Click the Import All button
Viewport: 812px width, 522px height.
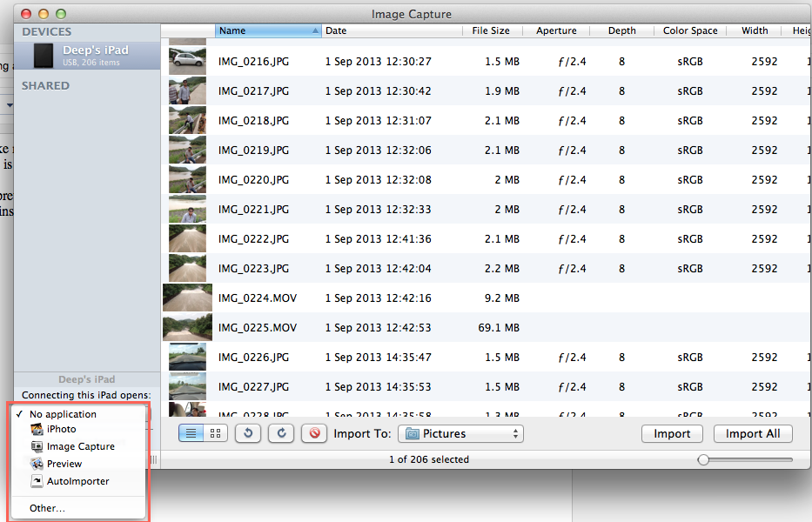point(753,434)
